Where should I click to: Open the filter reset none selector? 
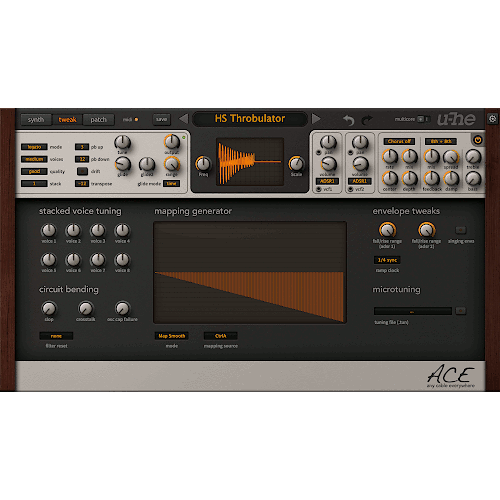[x=56, y=336]
